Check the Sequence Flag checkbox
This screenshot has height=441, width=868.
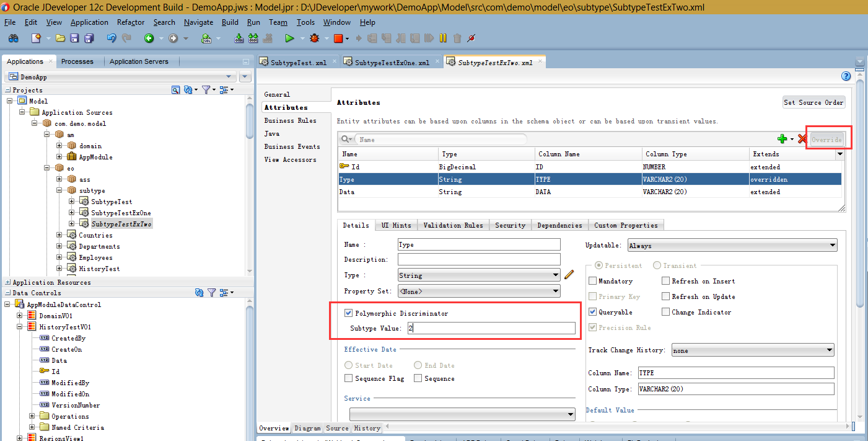tap(348, 378)
